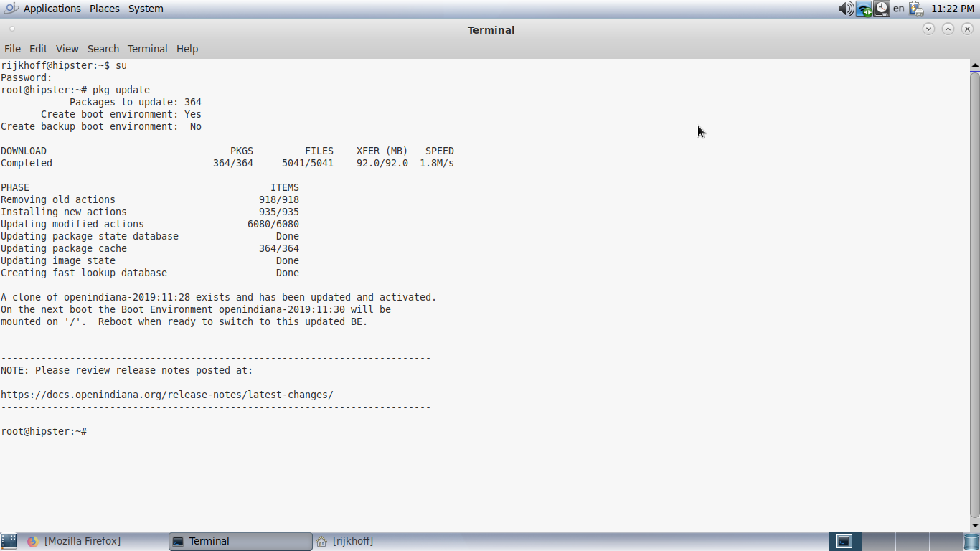Open the Places menu
Viewport: 980px width, 551px height.
point(105,9)
